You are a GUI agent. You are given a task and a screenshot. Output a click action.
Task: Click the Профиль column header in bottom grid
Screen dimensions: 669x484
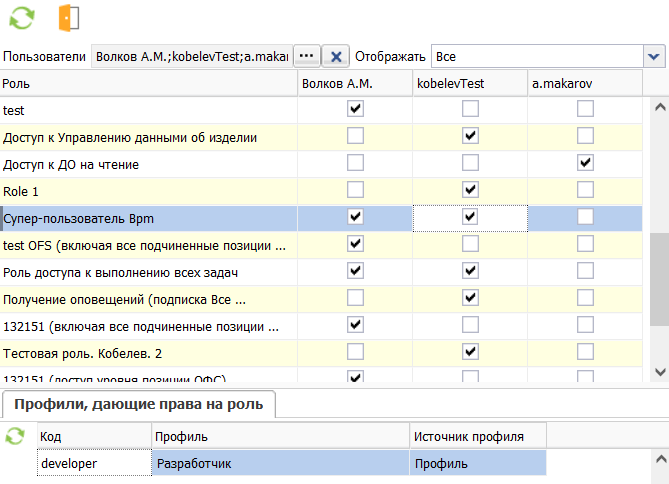pos(280,436)
